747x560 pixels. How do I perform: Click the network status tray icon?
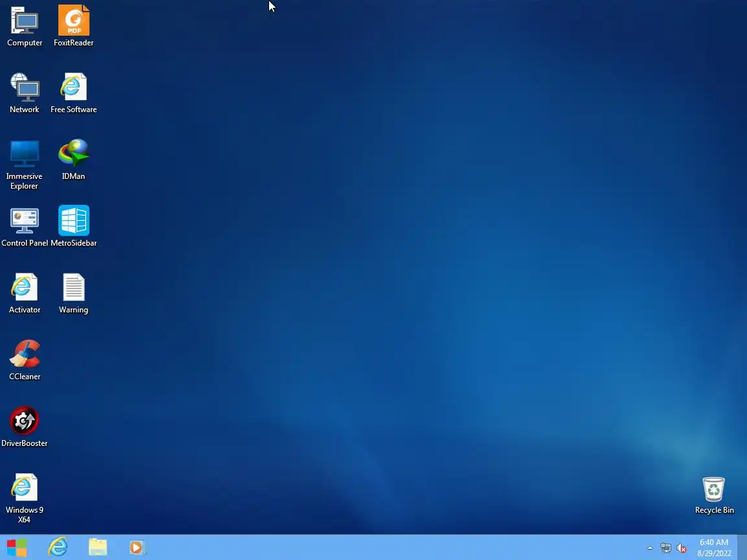[x=665, y=548]
